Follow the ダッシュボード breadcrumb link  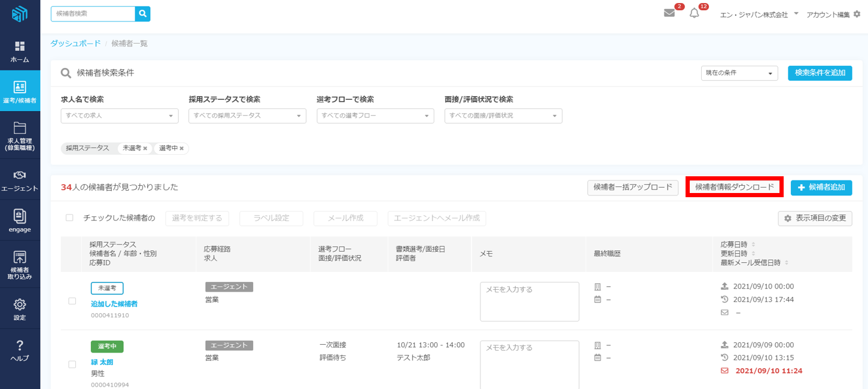(75, 44)
